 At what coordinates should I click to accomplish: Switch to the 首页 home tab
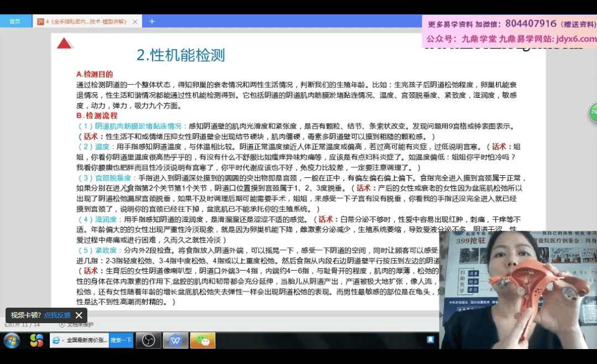tap(15, 22)
